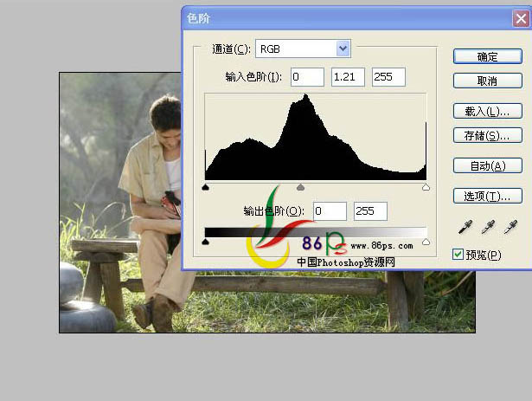Click the 确定 button to confirm
Viewport: 532px width, 401px height.
point(487,56)
